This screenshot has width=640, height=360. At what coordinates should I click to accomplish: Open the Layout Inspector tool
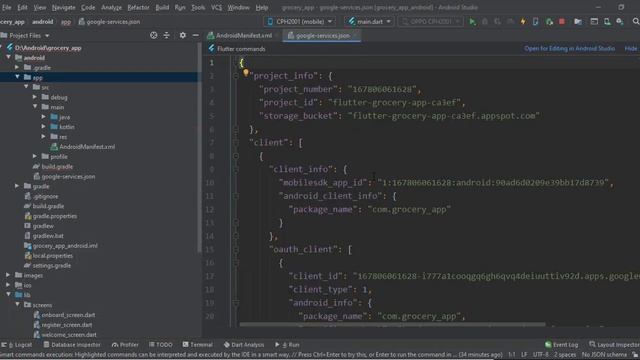(x=614, y=345)
